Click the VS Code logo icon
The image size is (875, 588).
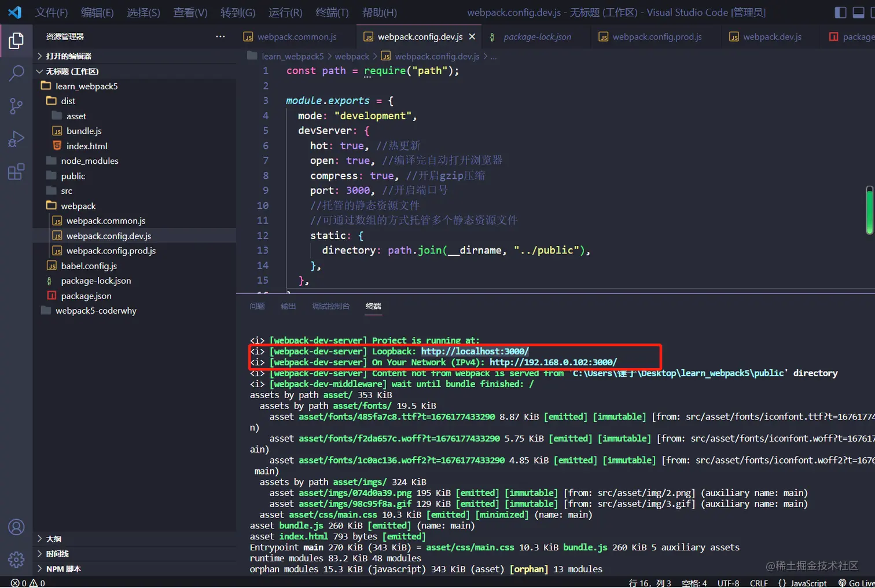pyautogui.click(x=14, y=12)
